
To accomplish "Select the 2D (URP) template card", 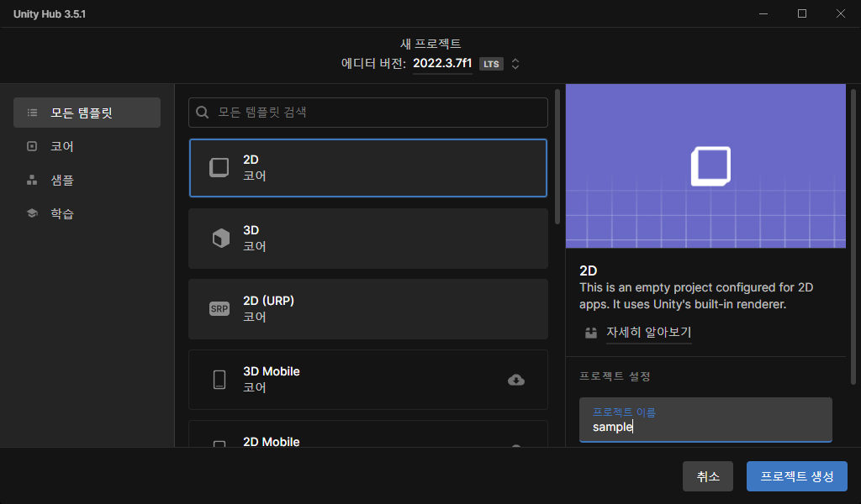I will coord(368,309).
